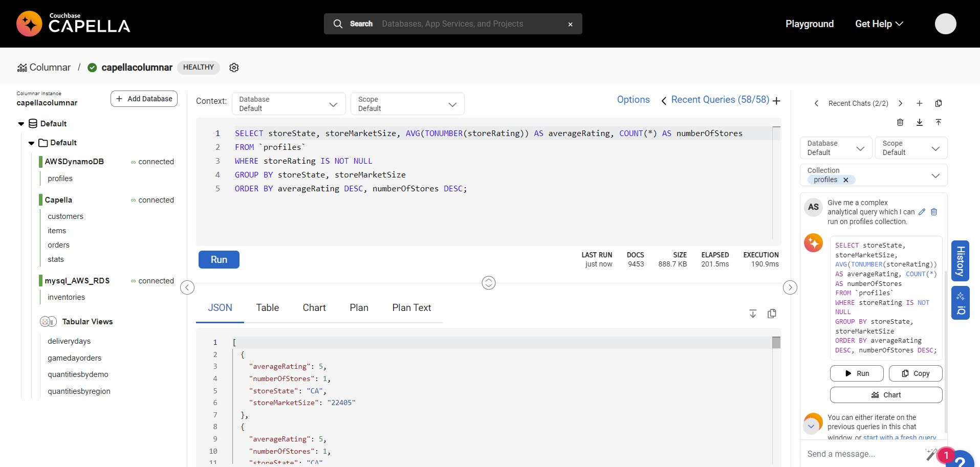Add a new query tab with plus icon
Screen dimensions: 980x467
click(777, 101)
